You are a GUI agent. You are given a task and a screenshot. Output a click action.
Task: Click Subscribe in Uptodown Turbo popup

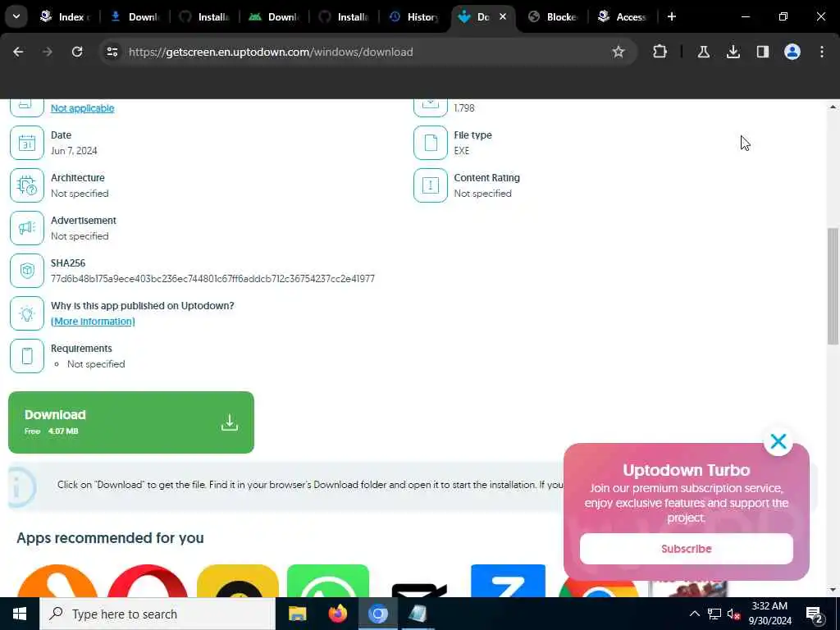pos(687,549)
